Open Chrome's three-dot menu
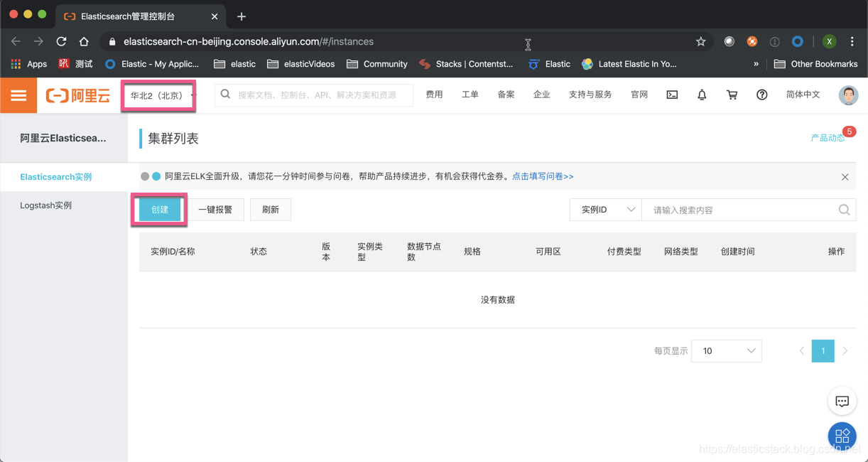The height and width of the screenshot is (462, 868). pyautogui.click(x=852, y=41)
